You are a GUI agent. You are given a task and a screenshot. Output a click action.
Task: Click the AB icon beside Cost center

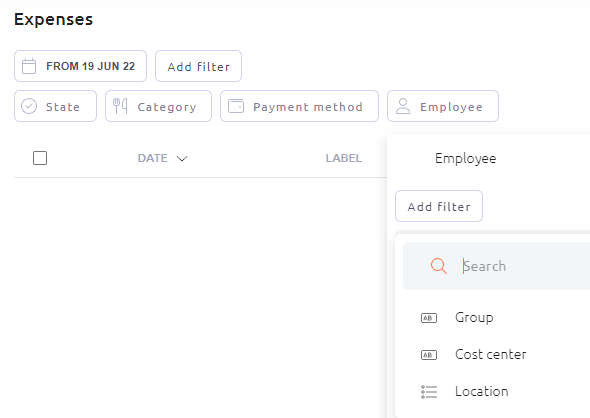pyautogui.click(x=429, y=355)
